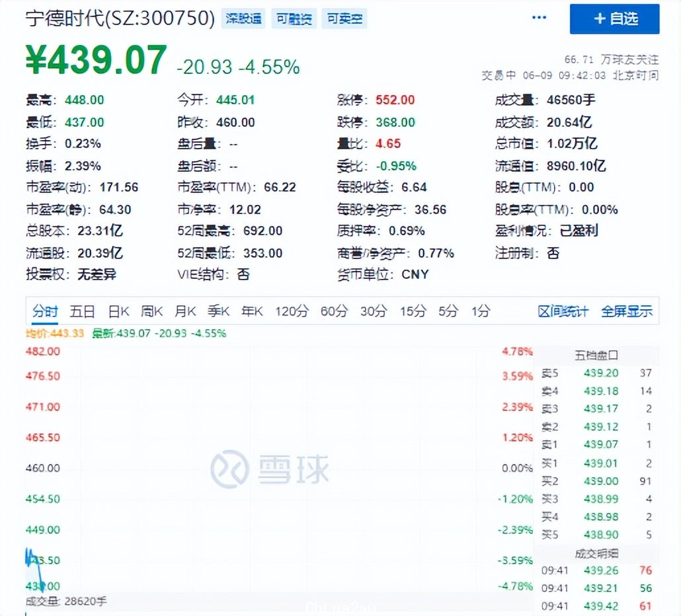Click the 区间统计 link
The height and width of the screenshot is (616, 681).
pyautogui.click(x=563, y=311)
